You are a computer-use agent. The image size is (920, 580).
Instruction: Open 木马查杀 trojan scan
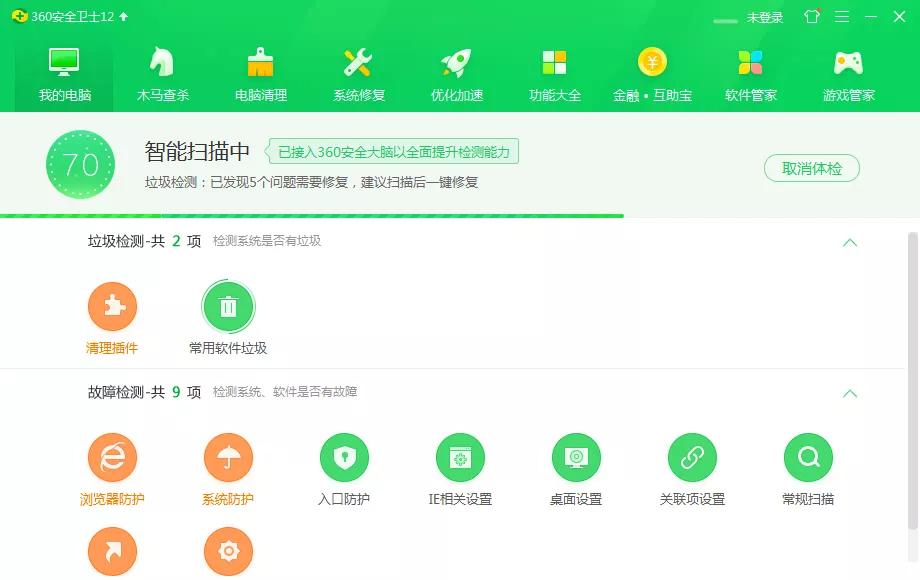pos(162,68)
